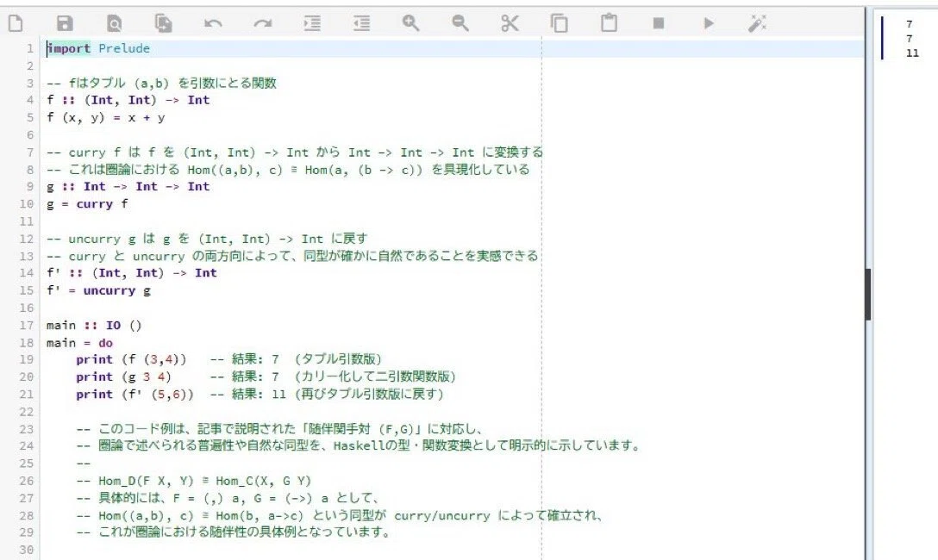Image resolution: width=938 pixels, height=560 pixels.
Task: Cut selection with the scissors icon
Action: [510, 23]
